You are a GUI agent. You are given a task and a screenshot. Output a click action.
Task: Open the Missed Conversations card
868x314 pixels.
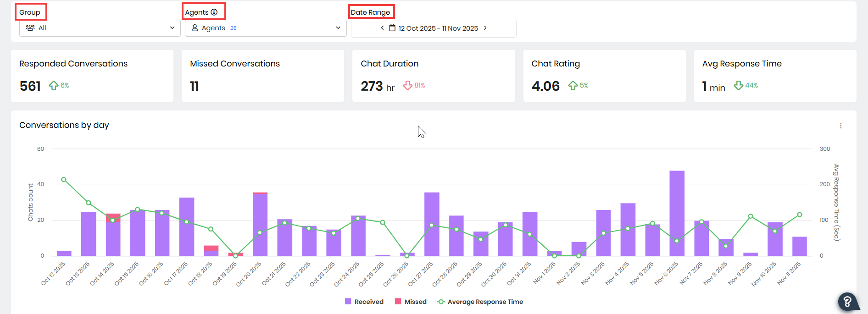coord(262,76)
